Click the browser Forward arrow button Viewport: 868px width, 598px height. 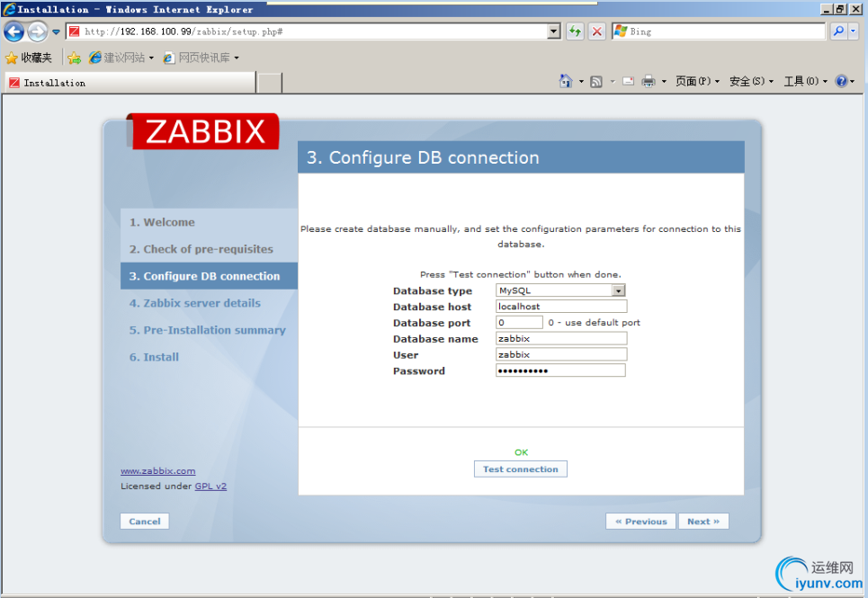tap(37, 31)
